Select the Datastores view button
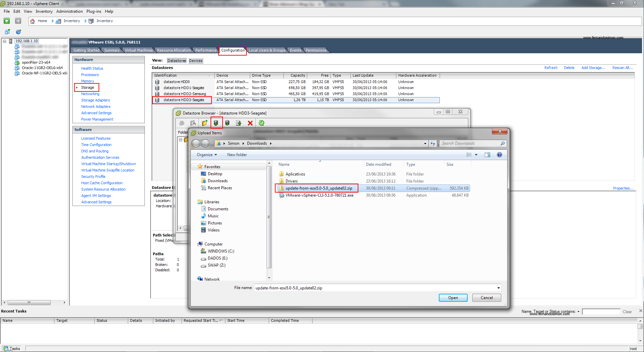The height and width of the screenshot is (352, 644). (177, 61)
